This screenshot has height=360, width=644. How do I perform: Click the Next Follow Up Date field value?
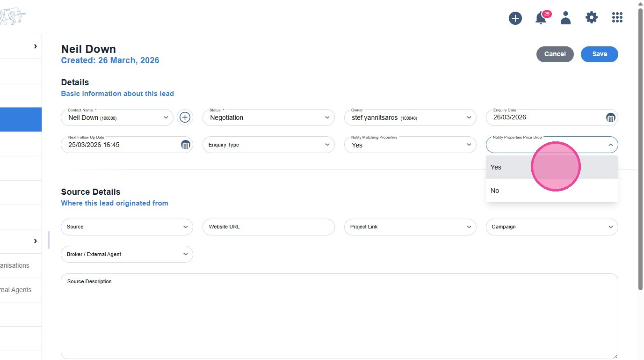tap(94, 145)
